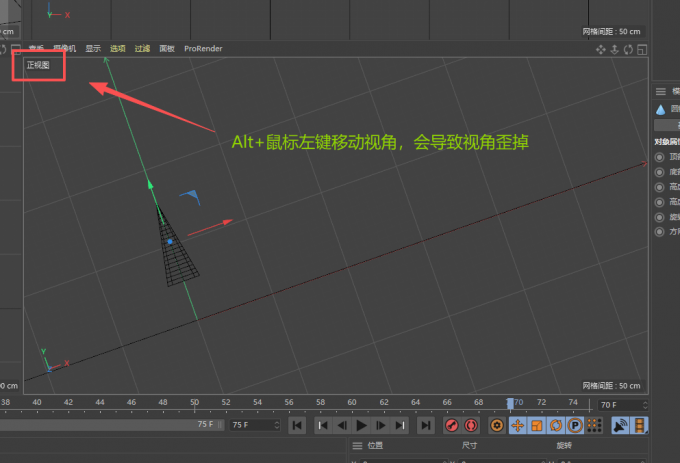The image size is (680, 463).
Task: Click the timeline playhead at frame 70
Action: point(510,404)
